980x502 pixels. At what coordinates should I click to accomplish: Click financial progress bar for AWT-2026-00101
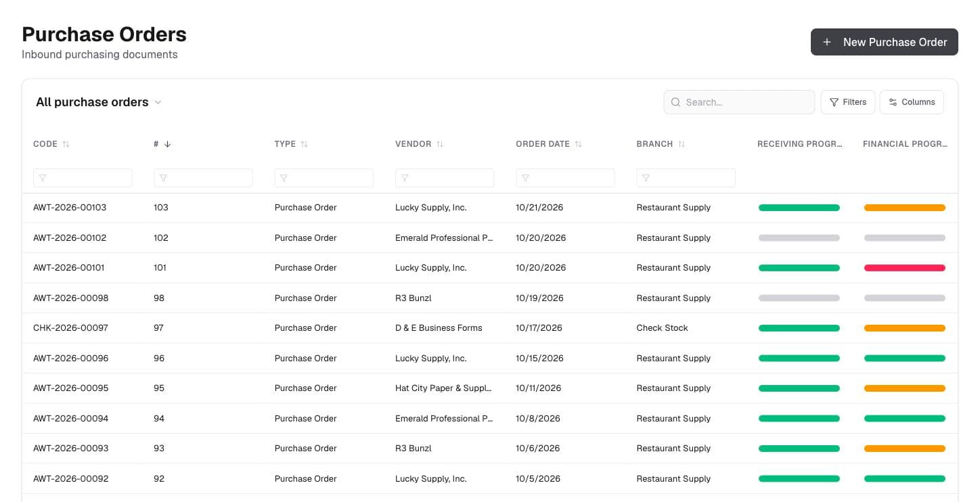[x=905, y=268]
